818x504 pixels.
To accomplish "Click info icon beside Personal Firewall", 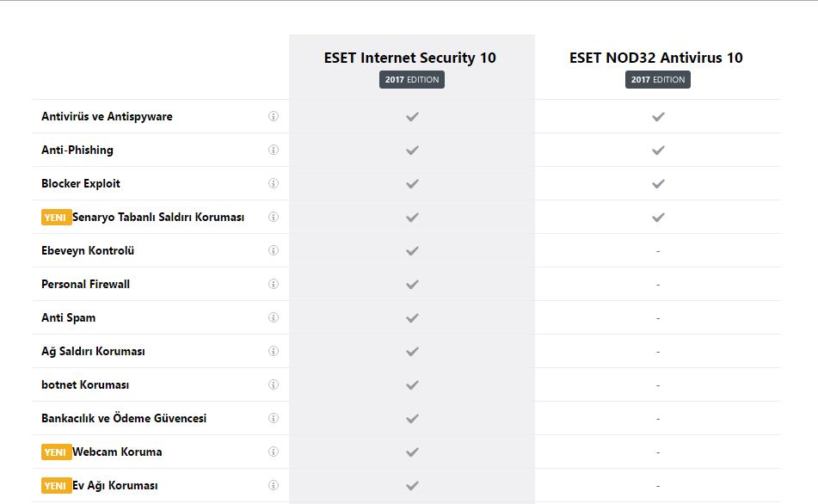I will [x=274, y=284].
